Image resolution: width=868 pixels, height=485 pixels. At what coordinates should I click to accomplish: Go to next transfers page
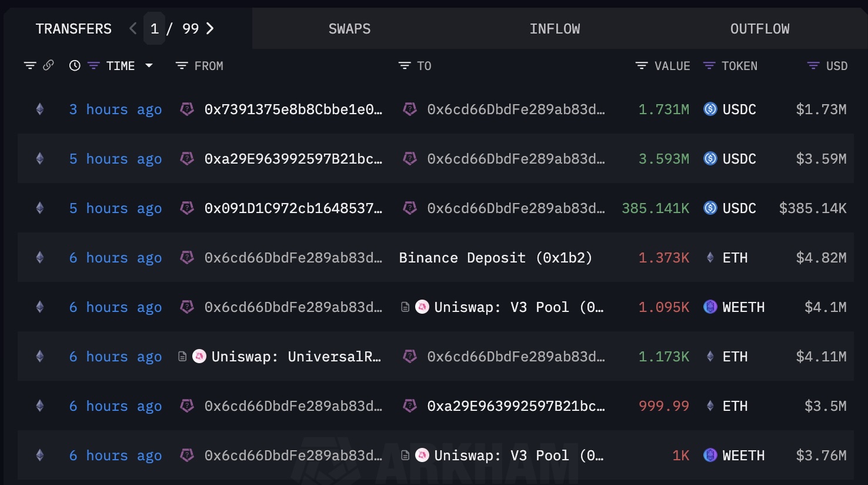[210, 28]
